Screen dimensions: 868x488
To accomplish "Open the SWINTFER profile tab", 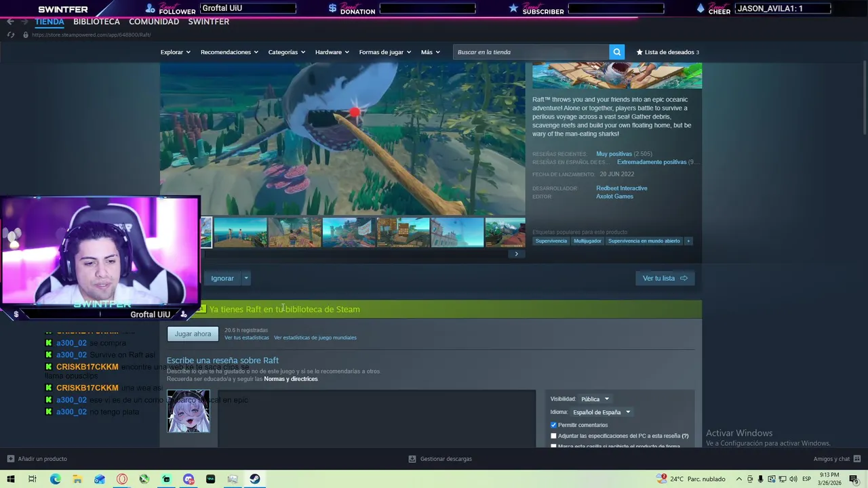I will 208,22.
